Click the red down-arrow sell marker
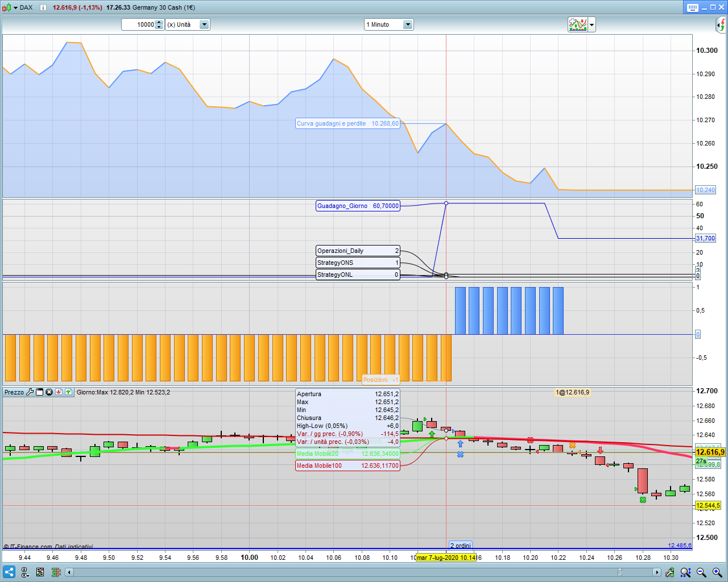728x582 pixels. pos(600,451)
